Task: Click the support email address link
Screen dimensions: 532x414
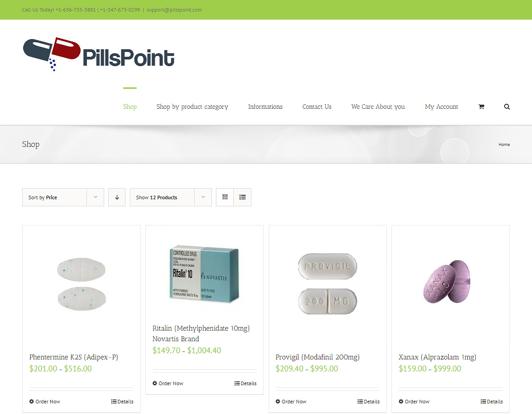Action: (174, 10)
